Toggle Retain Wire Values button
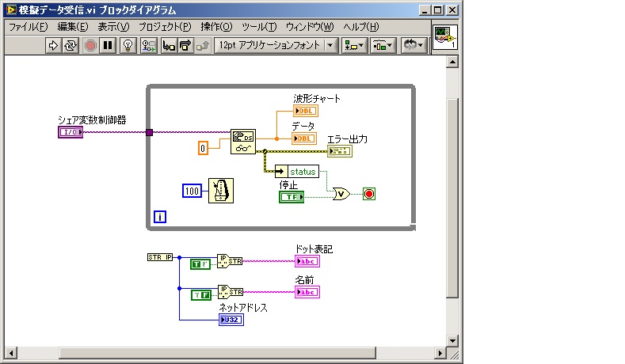The image size is (625, 364). point(149,45)
